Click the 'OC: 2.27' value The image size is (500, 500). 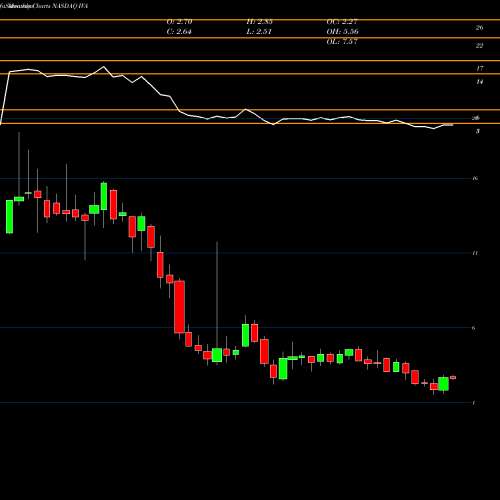click(x=342, y=22)
